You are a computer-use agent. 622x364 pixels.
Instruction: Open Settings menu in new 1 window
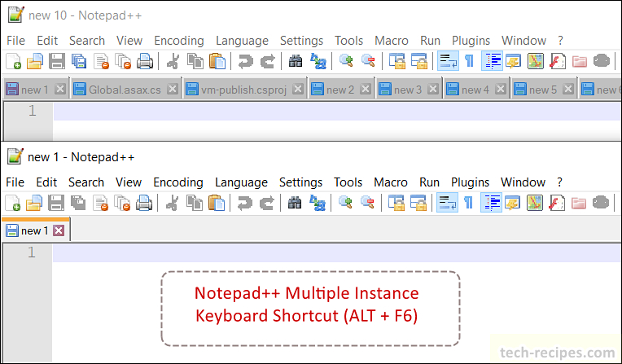(300, 182)
